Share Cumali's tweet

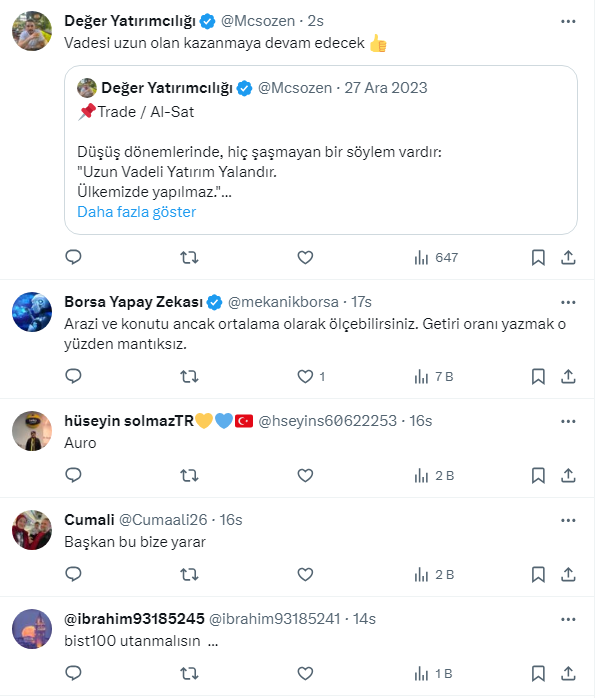(568, 574)
